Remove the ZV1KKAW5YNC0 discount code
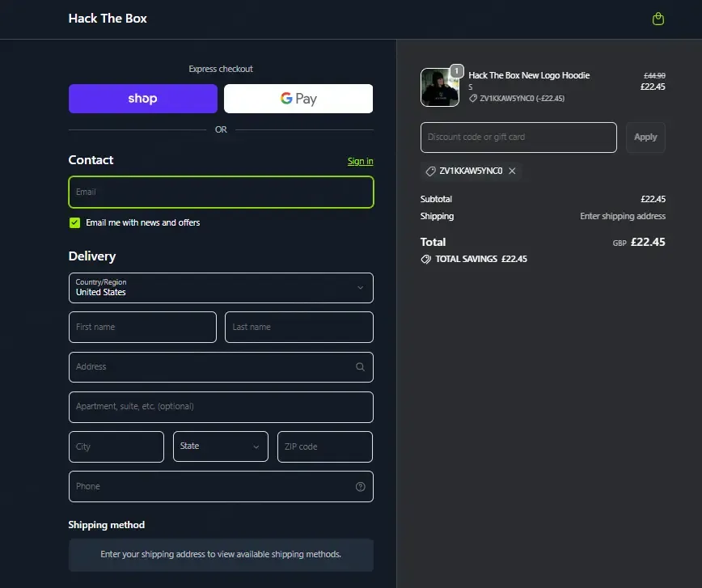Viewport: 702px width, 588px height. tap(512, 171)
